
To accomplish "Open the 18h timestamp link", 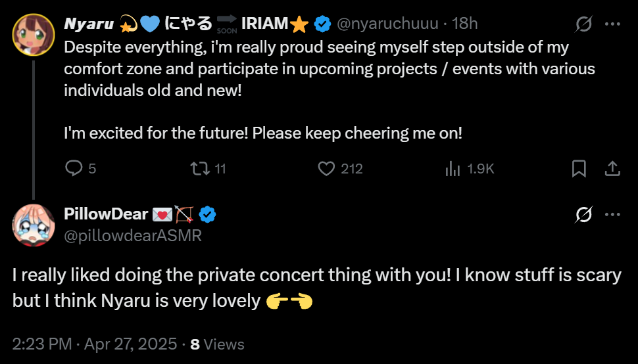I will click(465, 24).
